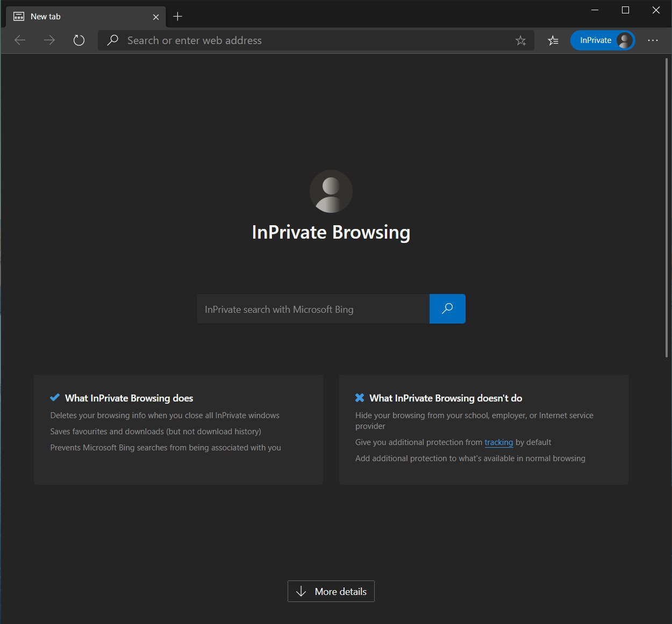
Task: Go back using the back arrow
Action: pos(20,40)
